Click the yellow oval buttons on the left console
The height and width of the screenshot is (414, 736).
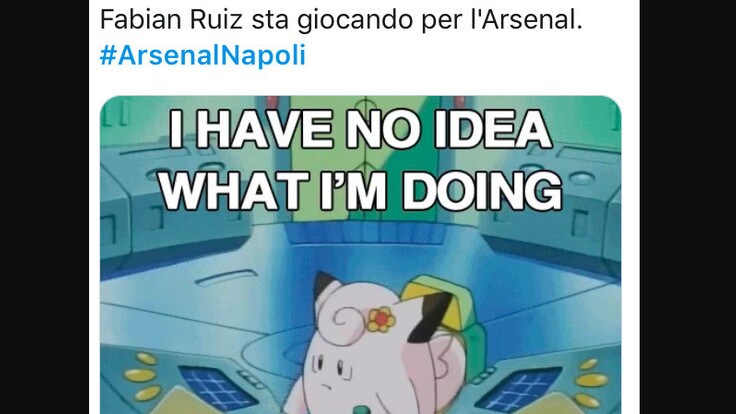coord(142,376)
